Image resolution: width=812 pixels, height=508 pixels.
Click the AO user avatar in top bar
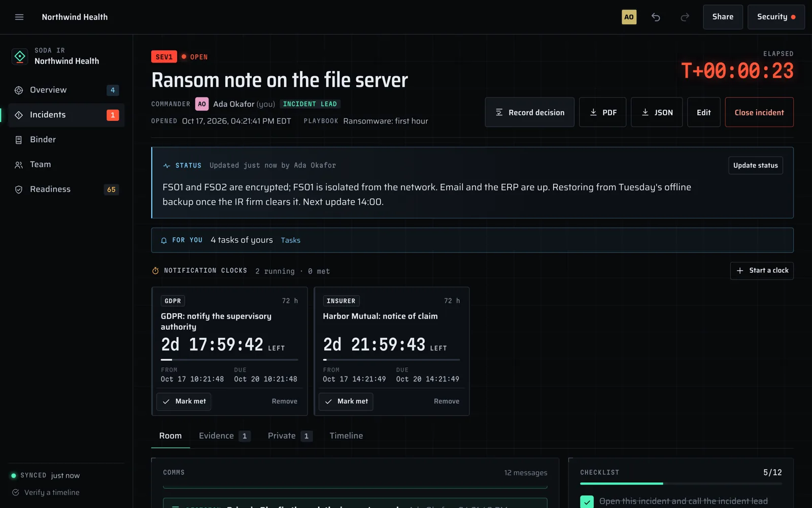(x=629, y=17)
